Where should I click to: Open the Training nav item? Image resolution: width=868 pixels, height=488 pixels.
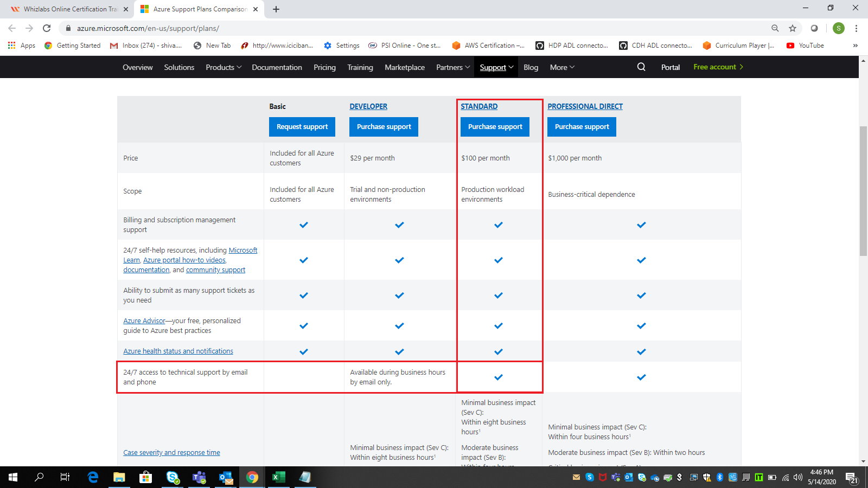pyautogui.click(x=360, y=67)
